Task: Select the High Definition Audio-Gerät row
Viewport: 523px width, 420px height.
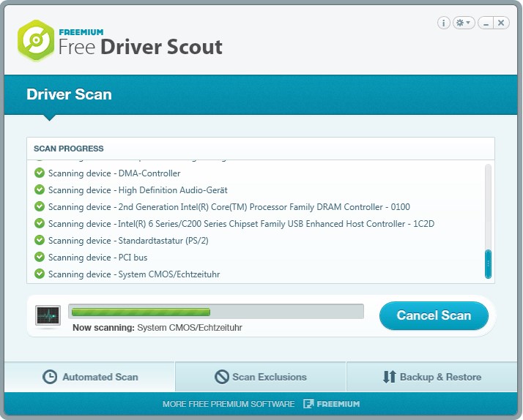Action: [256, 190]
